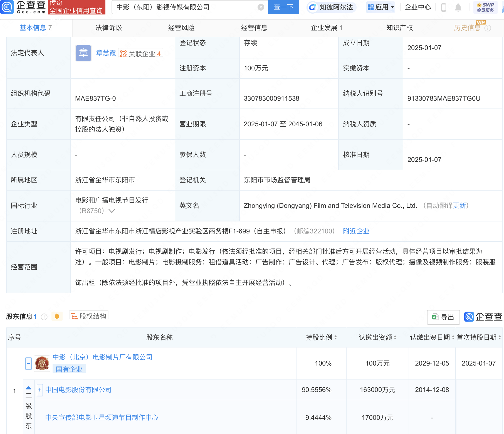Select 90.5556% shareholding value
The image size is (504, 434).
[x=317, y=390]
